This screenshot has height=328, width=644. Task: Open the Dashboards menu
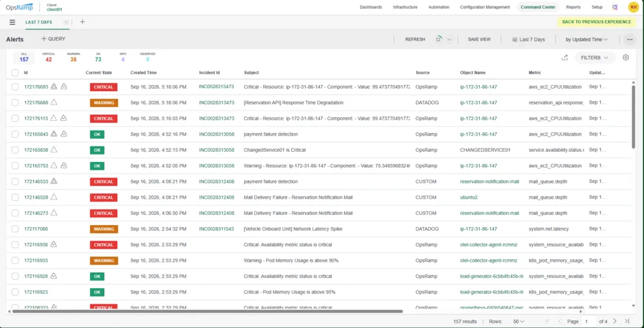tap(371, 7)
